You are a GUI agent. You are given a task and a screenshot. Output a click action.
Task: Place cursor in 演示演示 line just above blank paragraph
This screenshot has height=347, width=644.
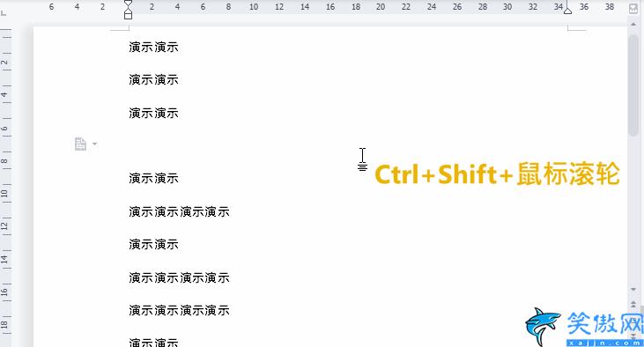pyautogui.click(x=153, y=113)
